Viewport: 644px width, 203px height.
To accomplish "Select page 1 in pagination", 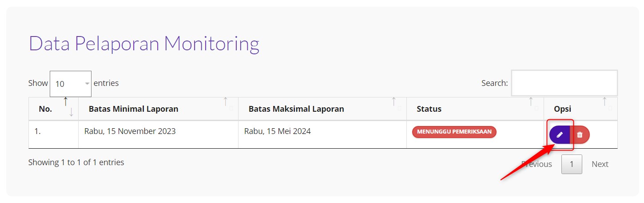I will [x=572, y=164].
